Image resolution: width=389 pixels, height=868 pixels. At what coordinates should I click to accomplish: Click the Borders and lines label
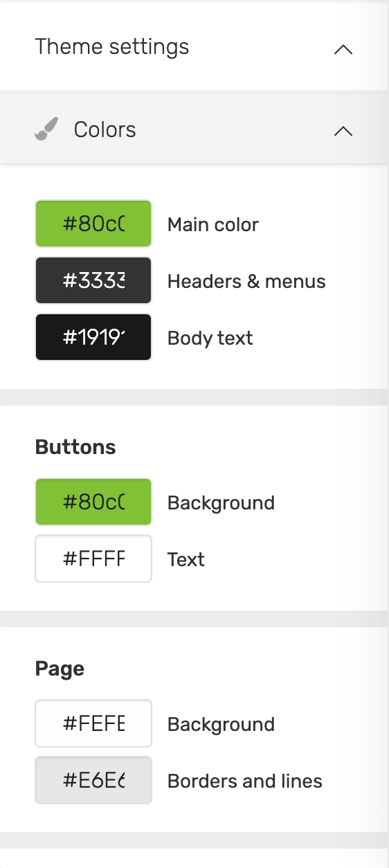coord(245,781)
